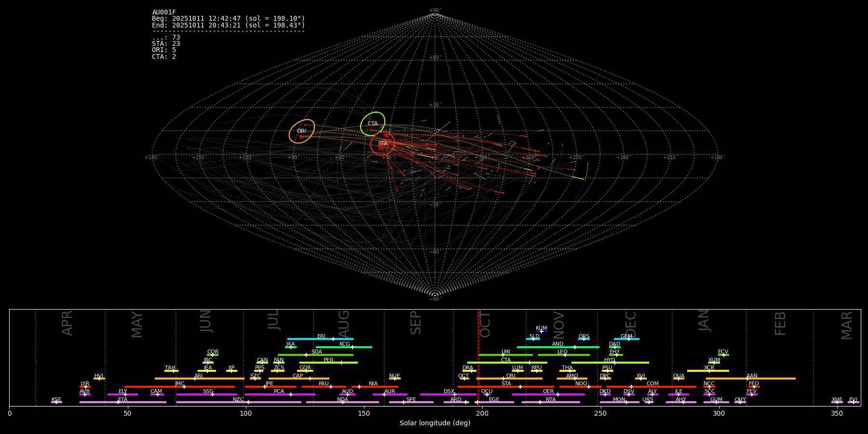Click the orange ORI radiant ellipse on sky map
This screenshot has width=868, height=434.
(302, 131)
